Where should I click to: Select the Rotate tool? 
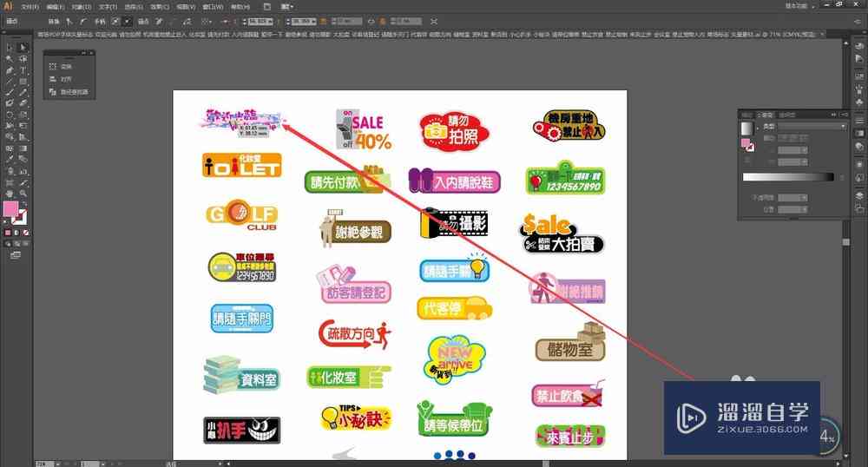point(9,115)
